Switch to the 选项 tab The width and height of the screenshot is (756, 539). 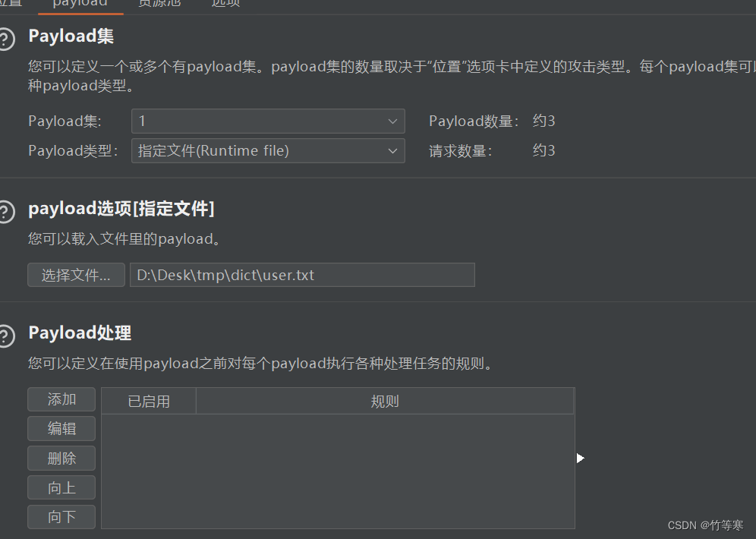click(225, 4)
